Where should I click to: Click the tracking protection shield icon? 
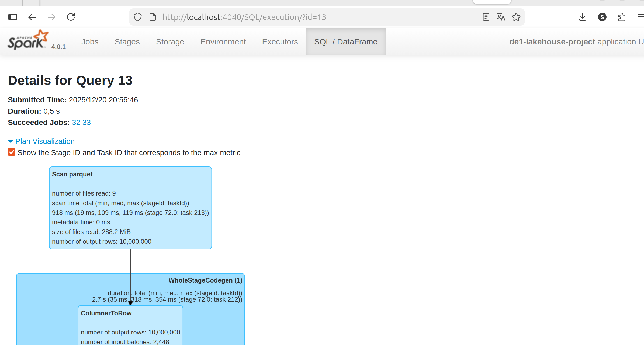tap(138, 17)
